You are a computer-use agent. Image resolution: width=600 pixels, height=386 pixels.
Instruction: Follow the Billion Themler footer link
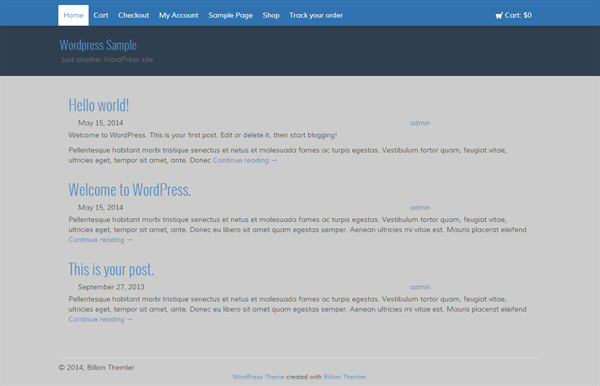click(344, 377)
